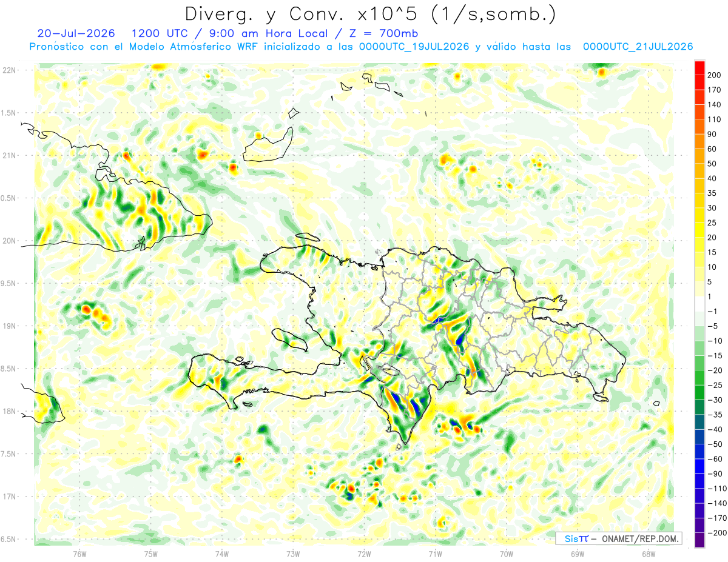728x562 pixels.
Task: Click the 'SisTT - ONAMET/REP.DOM.' credit box
Action: [x=619, y=538]
